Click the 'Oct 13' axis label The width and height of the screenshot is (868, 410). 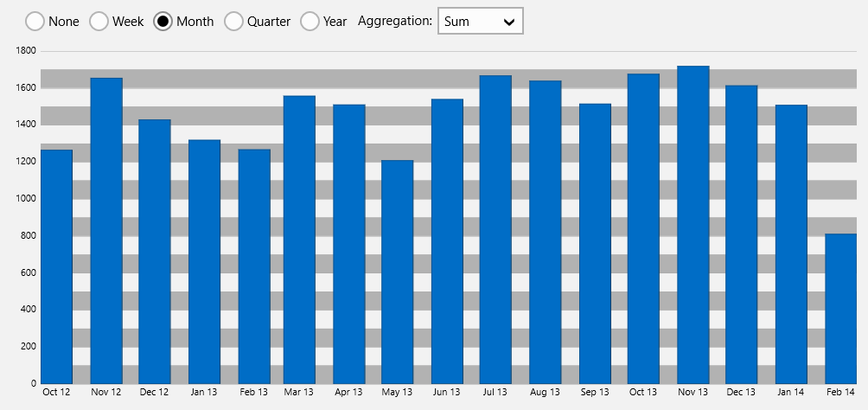pos(643,393)
